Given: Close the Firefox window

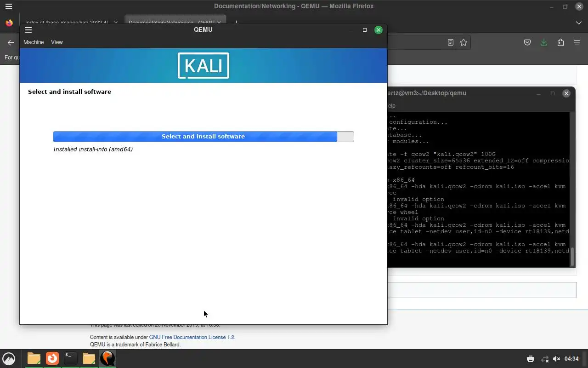Looking at the screenshot, I should [579, 6].
